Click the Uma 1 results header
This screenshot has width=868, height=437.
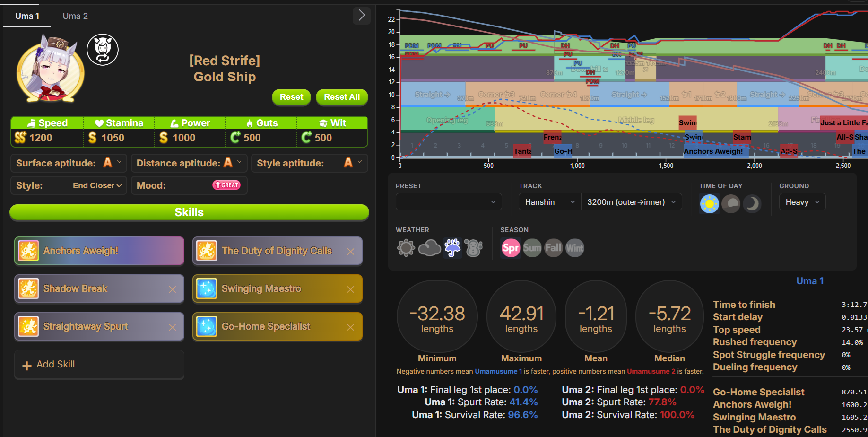click(810, 281)
